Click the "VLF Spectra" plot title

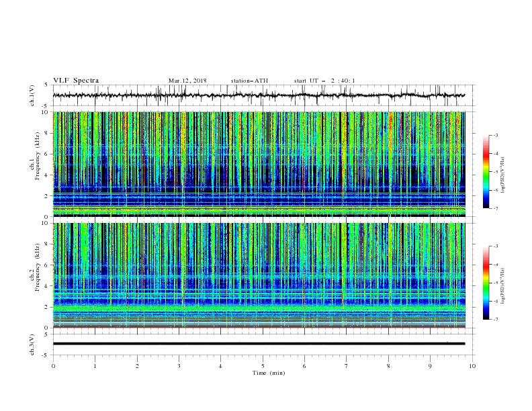(x=76, y=81)
